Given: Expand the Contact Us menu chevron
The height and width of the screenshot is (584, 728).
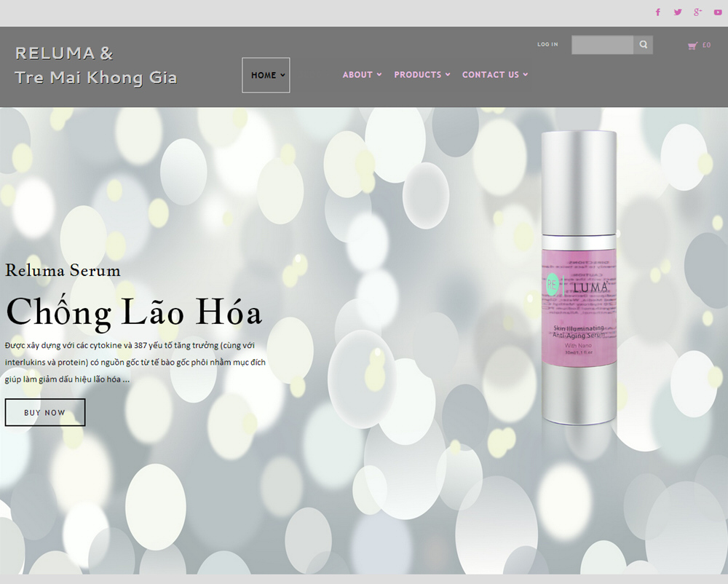Looking at the screenshot, I should click(x=525, y=75).
